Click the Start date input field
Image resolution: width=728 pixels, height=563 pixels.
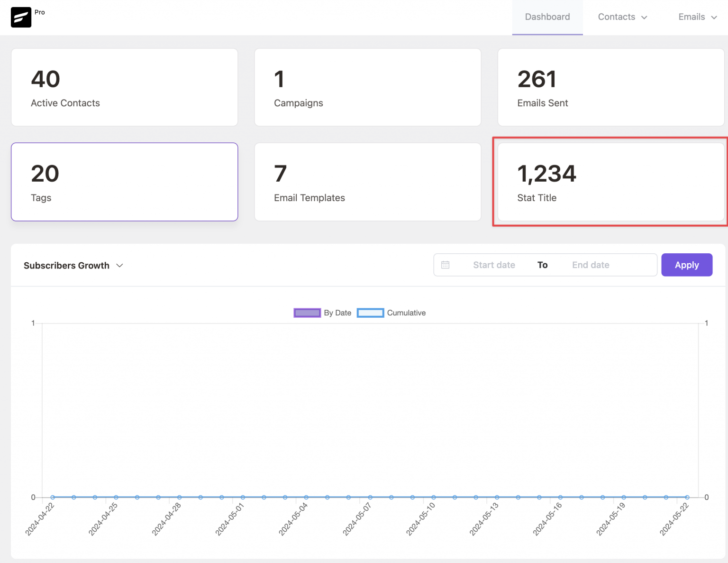pyautogui.click(x=494, y=265)
